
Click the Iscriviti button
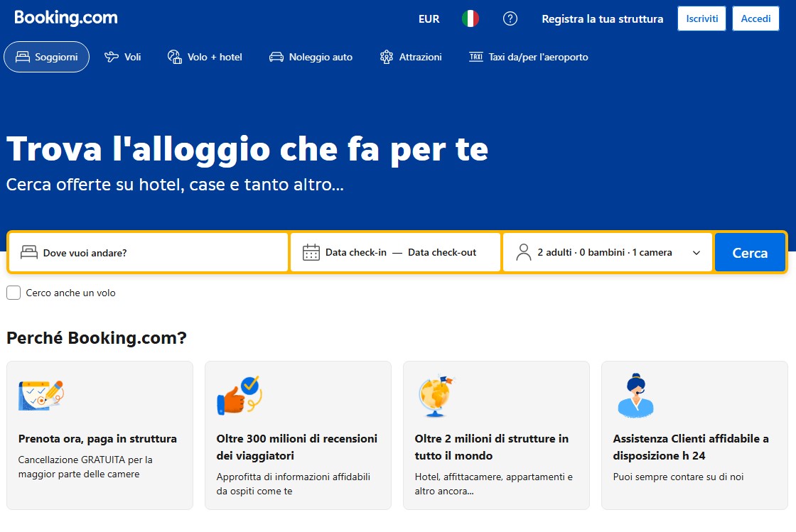tap(701, 19)
